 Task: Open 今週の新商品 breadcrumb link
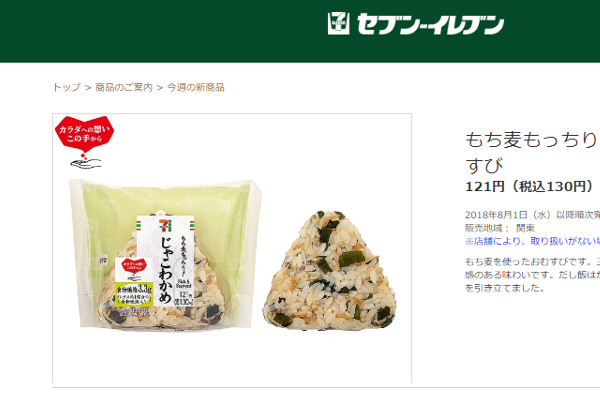point(196,87)
